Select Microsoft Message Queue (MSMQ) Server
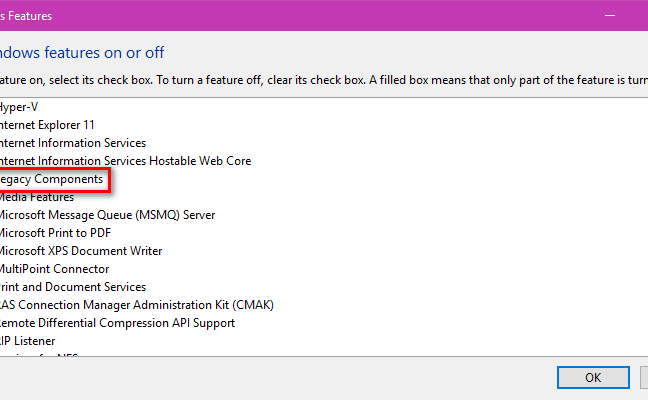 [x=107, y=215]
